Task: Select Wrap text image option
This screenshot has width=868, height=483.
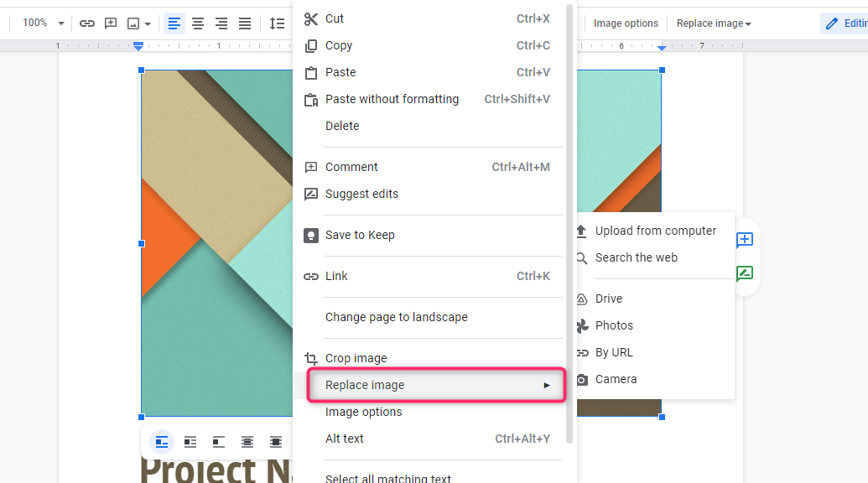Action: point(190,442)
